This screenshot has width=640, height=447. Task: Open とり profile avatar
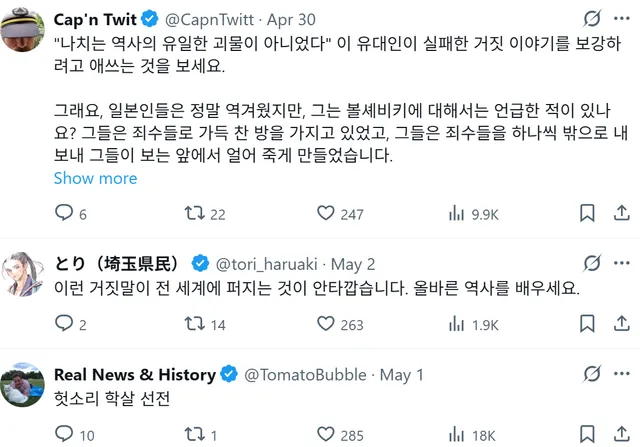[x=22, y=273]
